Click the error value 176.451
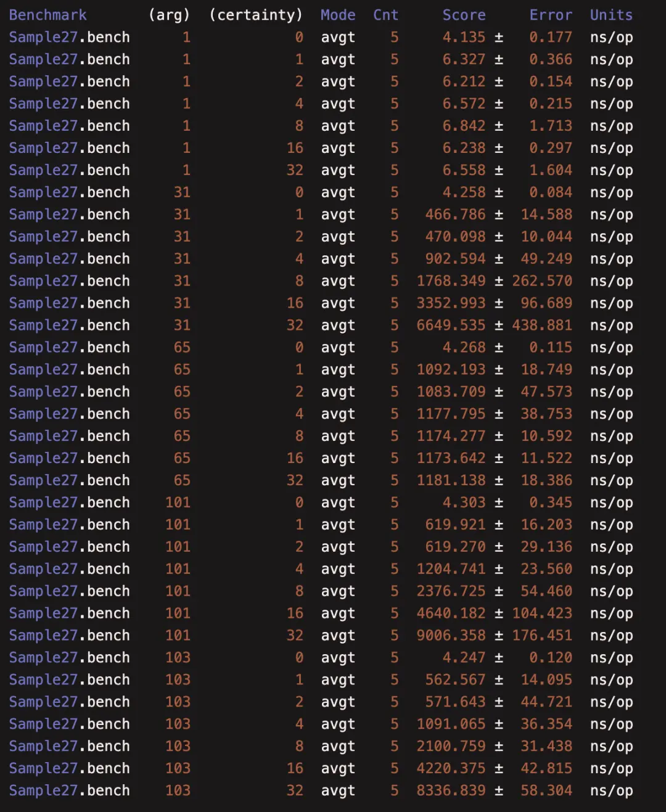Image resolution: width=666 pixels, height=812 pixels. (542, 635)
